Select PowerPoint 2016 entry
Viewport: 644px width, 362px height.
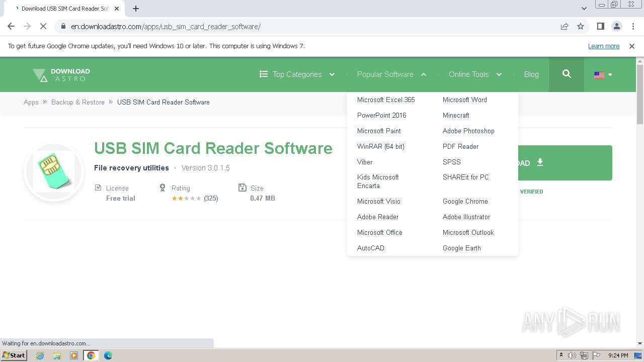click(x=381, y=115)
